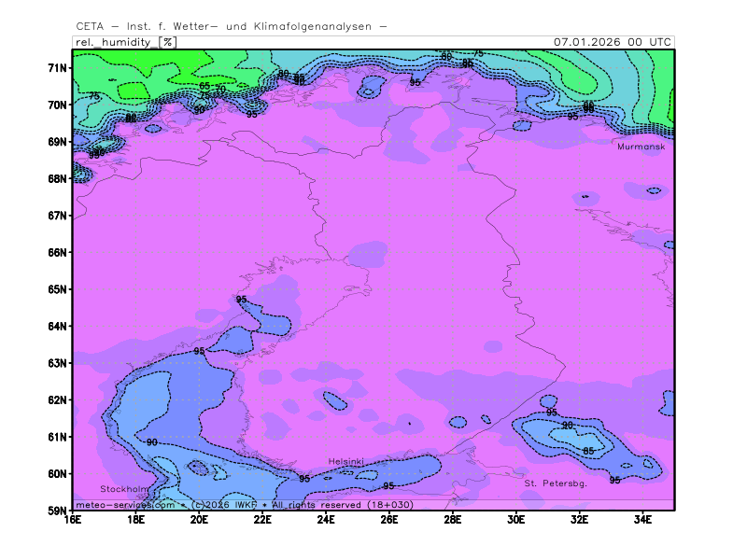Image resolution: width=747 pixels, height=560 pixels.
Task: Click the 07.01.2026 00 UTC timestamp
Action: [612, 42]
